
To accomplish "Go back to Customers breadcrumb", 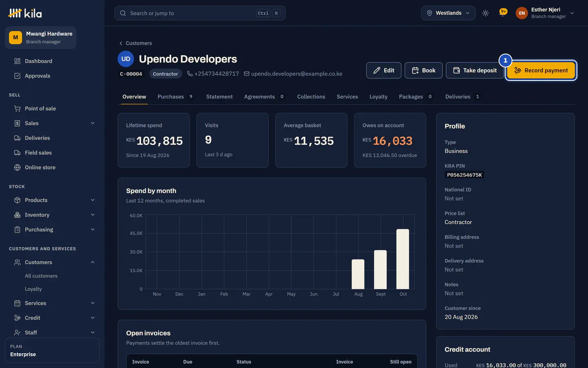I will pos(135,43).
